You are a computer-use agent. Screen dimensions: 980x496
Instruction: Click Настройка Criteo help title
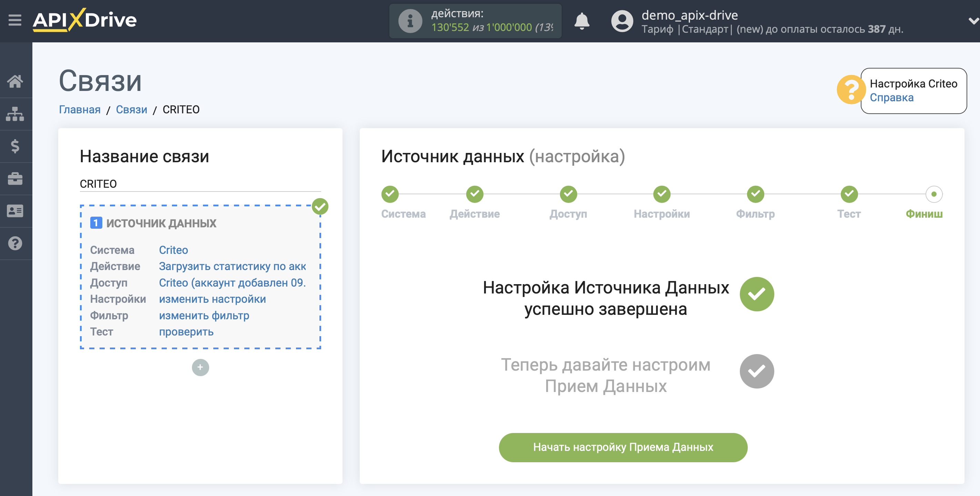(913, 84)
